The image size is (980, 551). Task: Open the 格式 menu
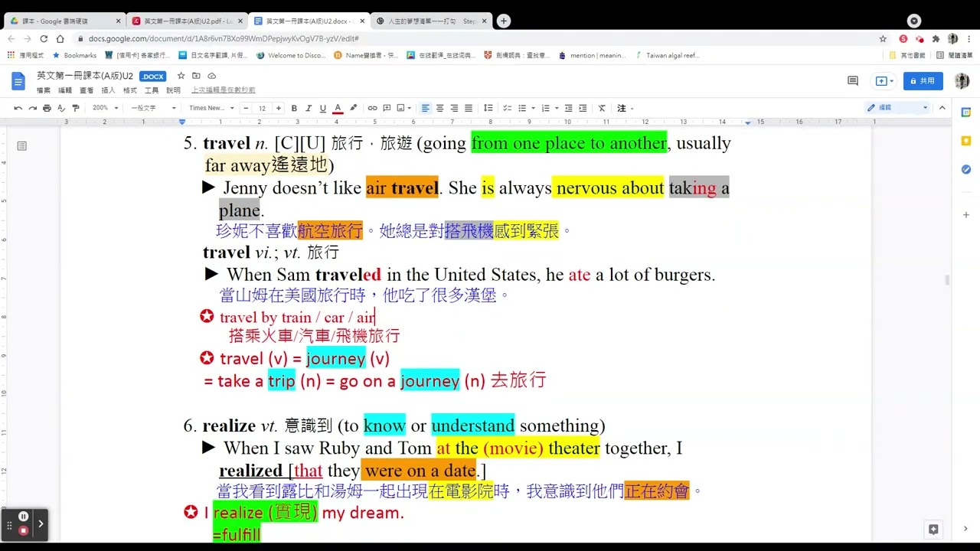130,90
